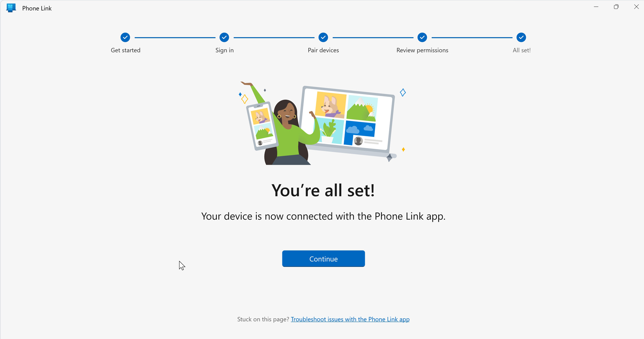
Task: Select the 'Sign in' step label
Action: pyautogui.click(x=224, y=50)
